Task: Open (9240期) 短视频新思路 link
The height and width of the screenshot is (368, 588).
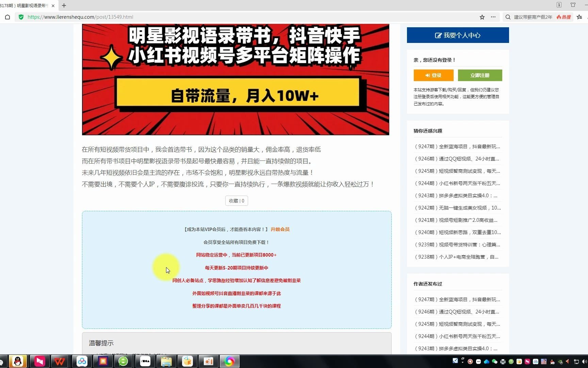Action: 457,232
